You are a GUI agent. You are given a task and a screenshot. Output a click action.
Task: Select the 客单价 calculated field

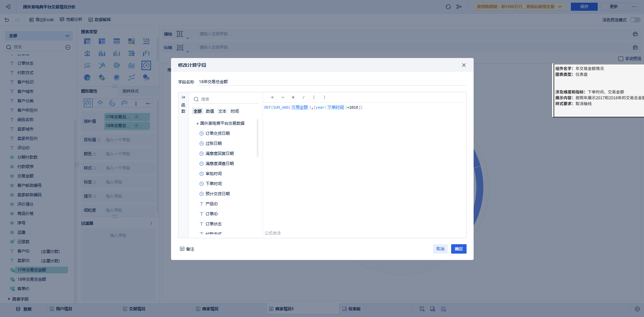23,289
